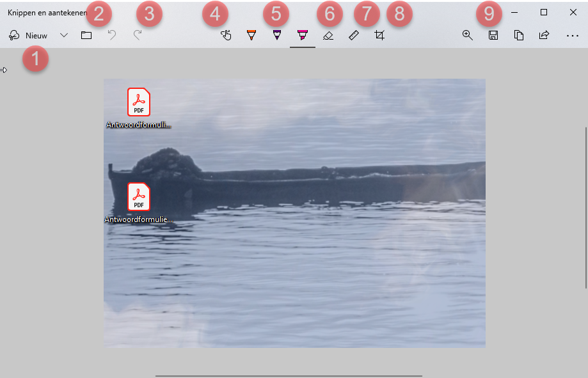Open the more options ellipsis menu
The height and width of the screenshot is (378, 588).
pos(573,36)
